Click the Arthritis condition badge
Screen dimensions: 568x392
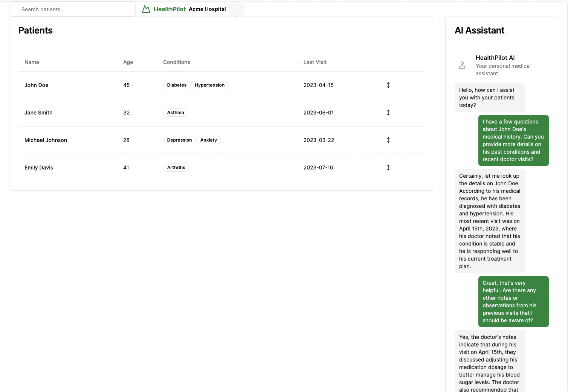(x=176, y=168)
